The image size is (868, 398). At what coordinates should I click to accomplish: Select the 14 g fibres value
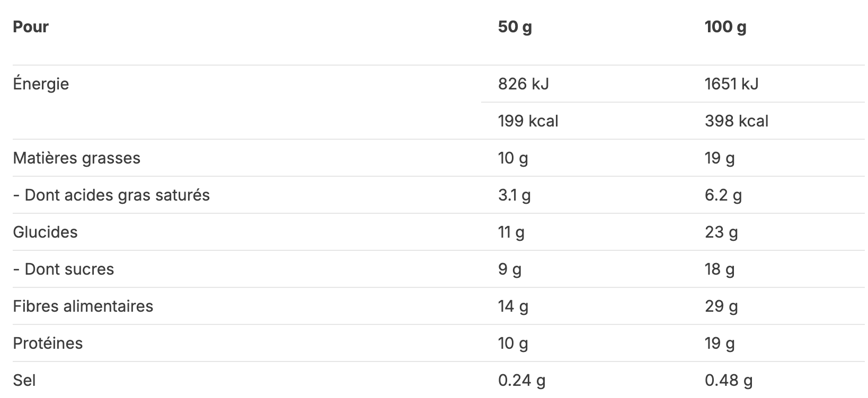pos(513,306)
